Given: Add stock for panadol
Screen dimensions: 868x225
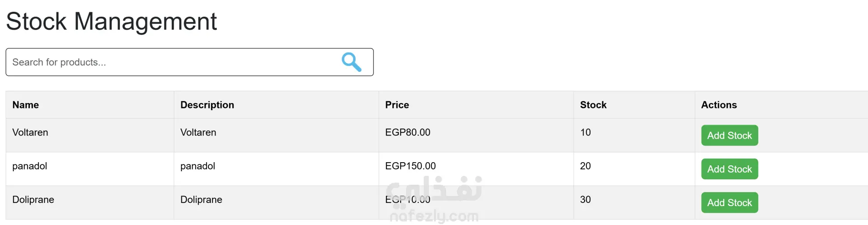Looking at the screenshot, I should click(x=729, y=169).
